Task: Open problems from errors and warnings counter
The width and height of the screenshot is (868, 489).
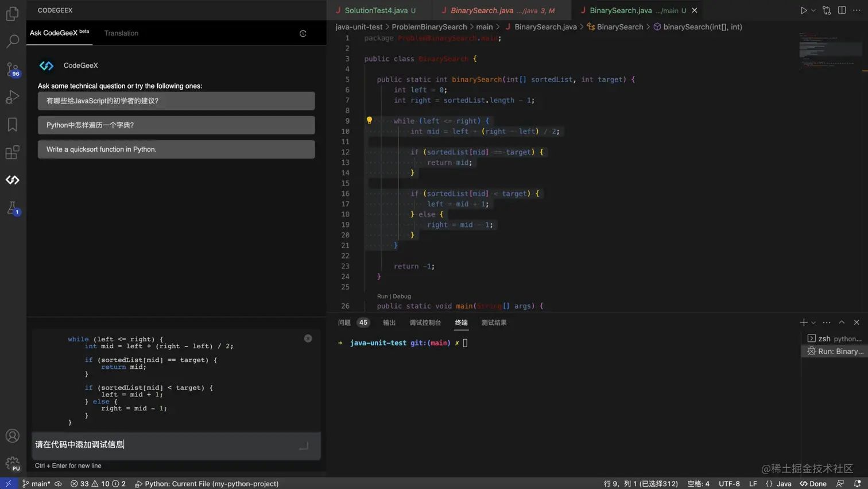Action: [98, 484]
